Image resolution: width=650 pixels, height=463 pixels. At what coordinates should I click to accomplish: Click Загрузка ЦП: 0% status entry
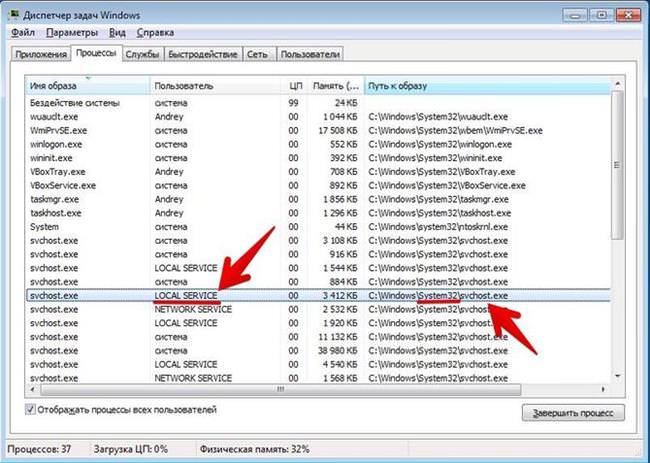tap(131, 449)
